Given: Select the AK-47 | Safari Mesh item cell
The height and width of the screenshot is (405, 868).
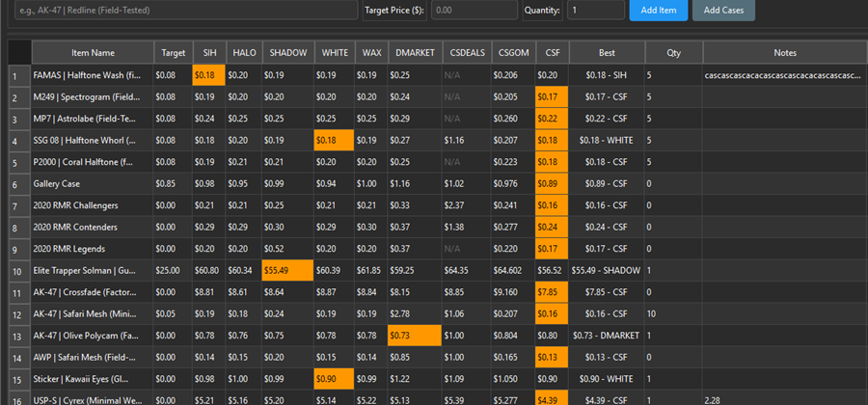Looking at the screenshot, I should [93, 313].
